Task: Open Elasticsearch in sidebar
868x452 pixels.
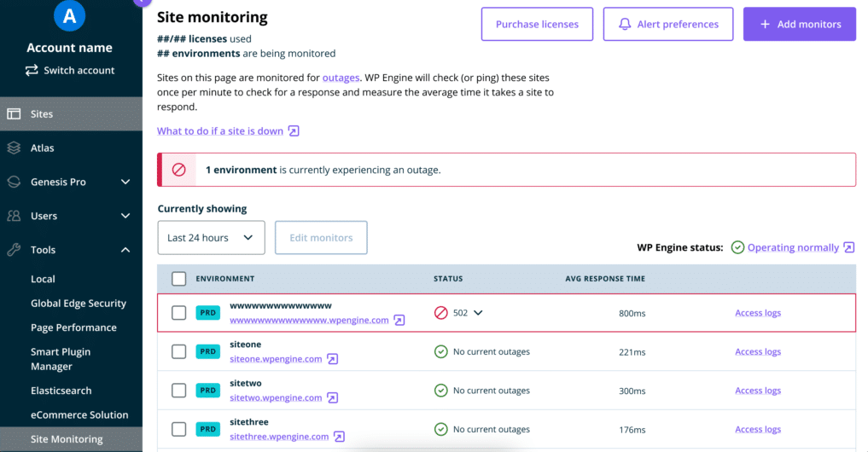Action: click(x=61, y=391)
